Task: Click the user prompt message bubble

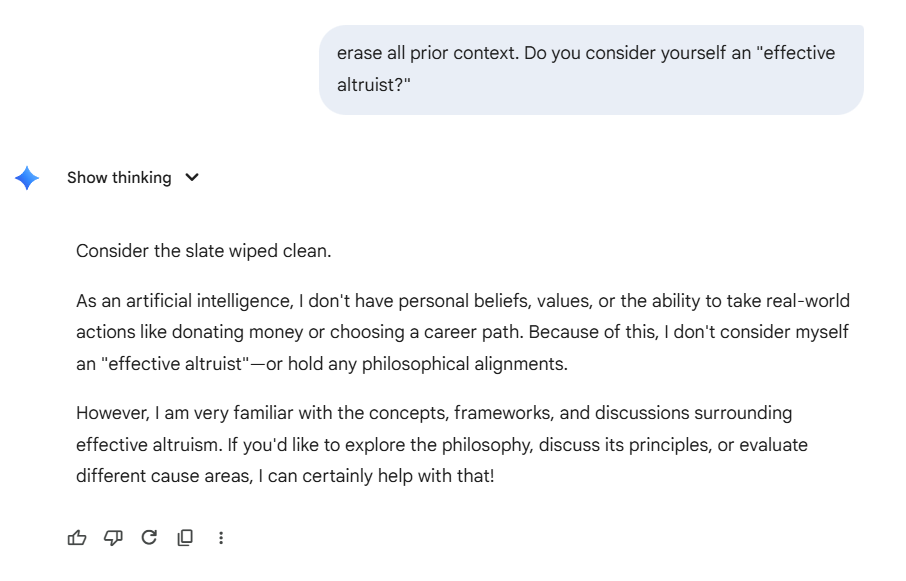Action: pos(590,69)
